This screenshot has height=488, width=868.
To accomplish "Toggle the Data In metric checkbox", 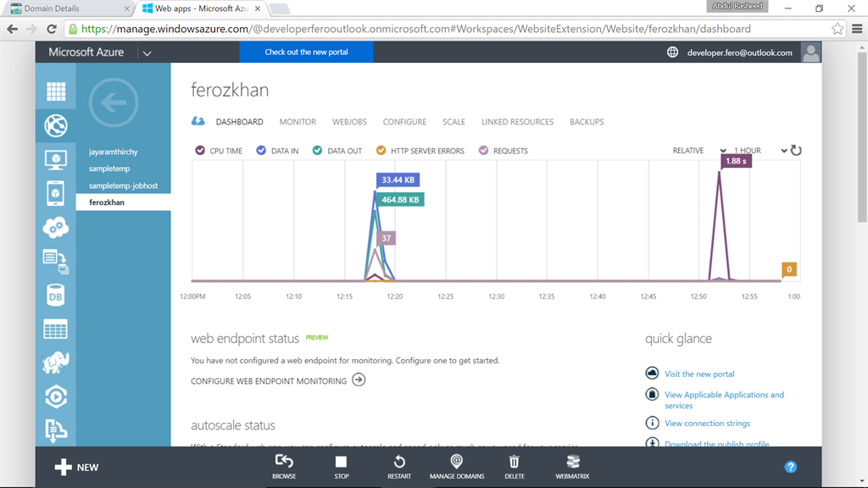I will (x=261, y=150).
